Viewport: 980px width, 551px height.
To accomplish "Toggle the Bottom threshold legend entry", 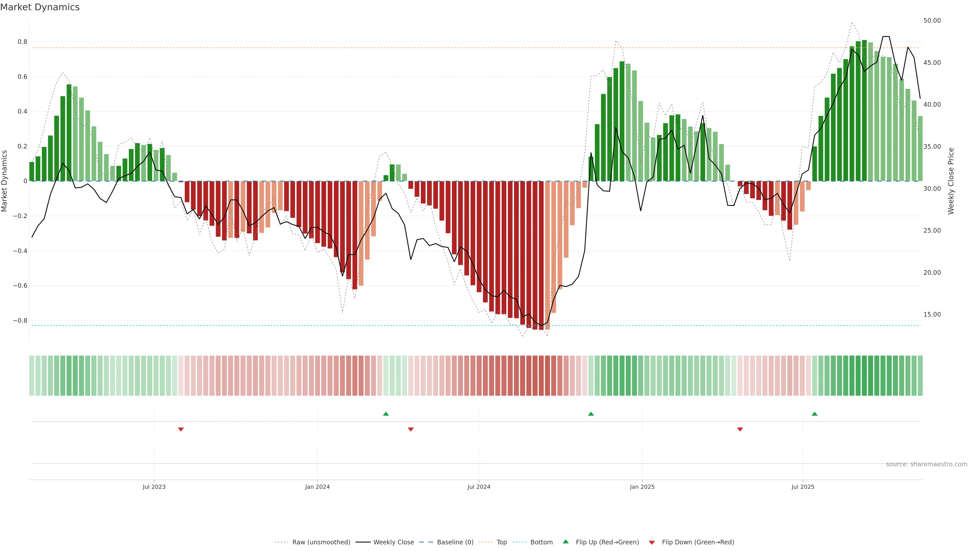I will 541,542.
